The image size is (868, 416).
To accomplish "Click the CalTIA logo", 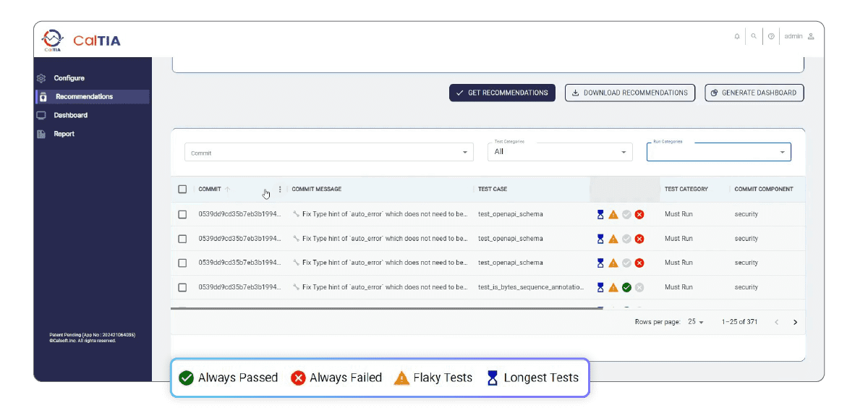I will (x=80, y=40).
